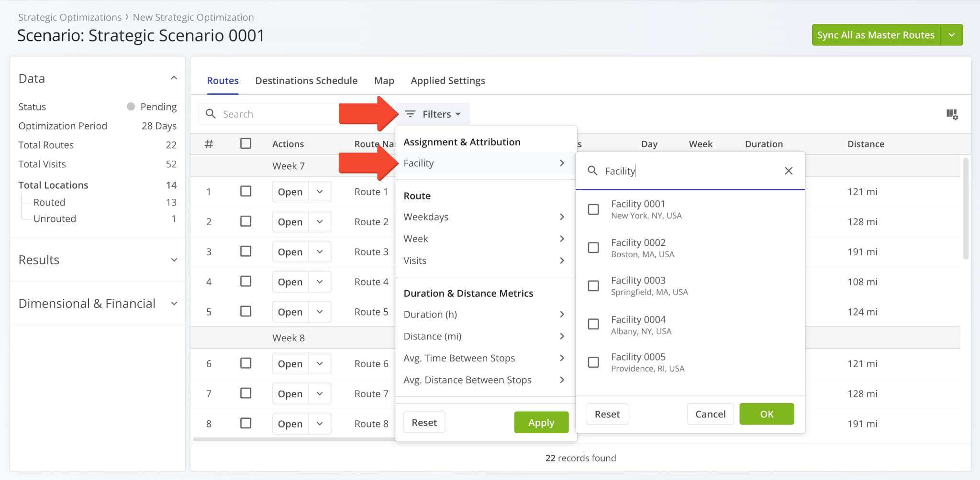Check Facility 0002 Boston MA
The image size is (980, 480).
(x=593, y=247)
